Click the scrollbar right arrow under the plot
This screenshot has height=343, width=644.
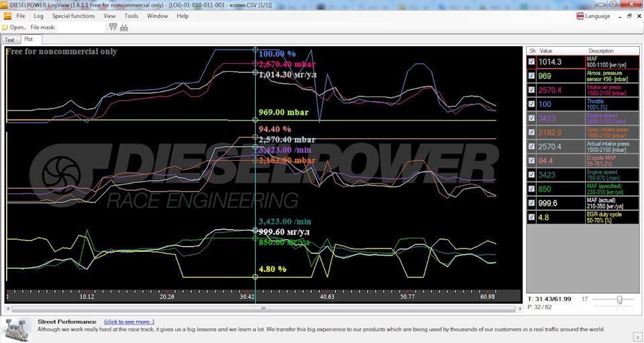tap(520, 309)
